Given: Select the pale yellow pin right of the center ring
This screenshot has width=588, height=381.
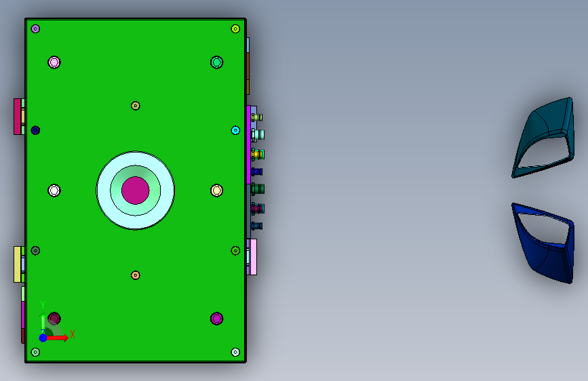Looking at the screenshot, I should coord(217,190).
